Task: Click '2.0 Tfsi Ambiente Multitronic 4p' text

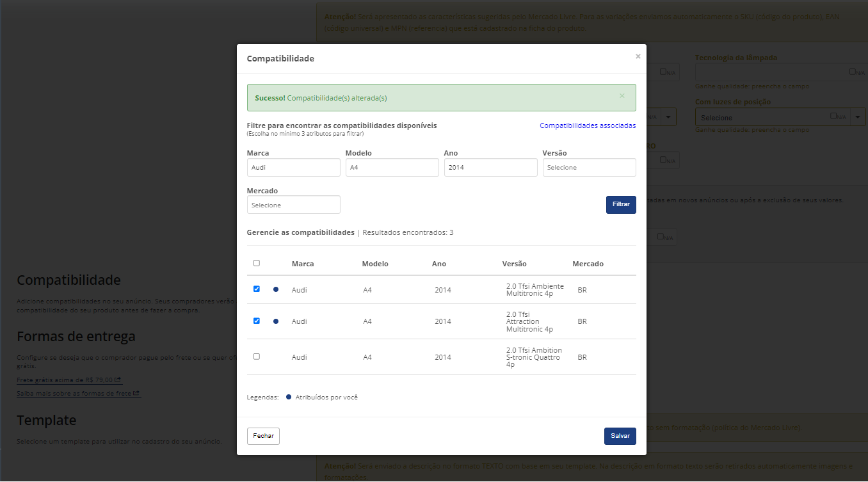Action: 535,289
